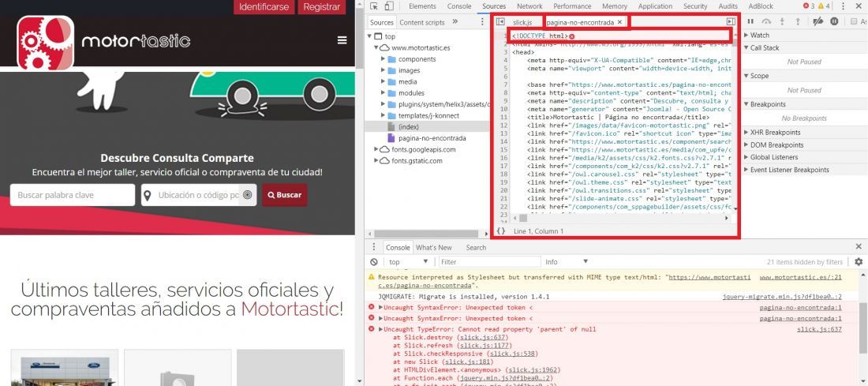
Task: Close the pagina-no-encontrada editor tab
Action: pyautogui.click(x=620, y=22)
